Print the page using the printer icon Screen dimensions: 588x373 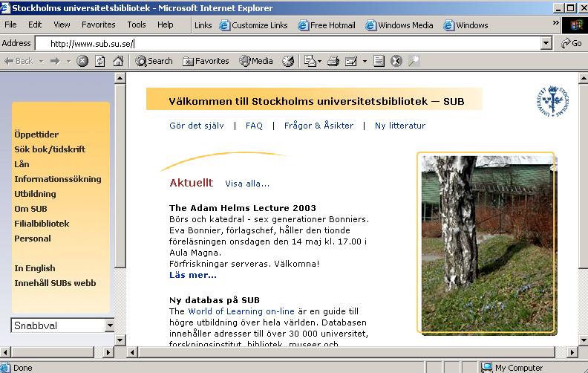tap(333, 61)
